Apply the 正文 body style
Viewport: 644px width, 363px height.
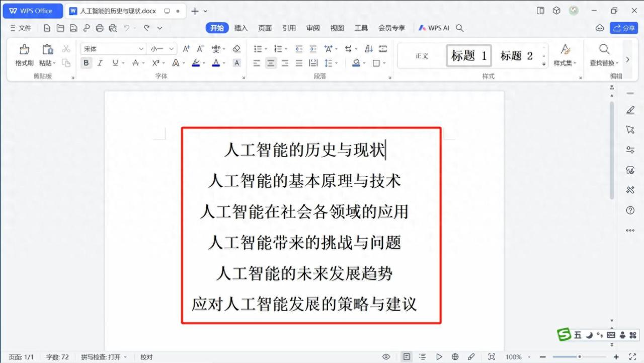422,56
